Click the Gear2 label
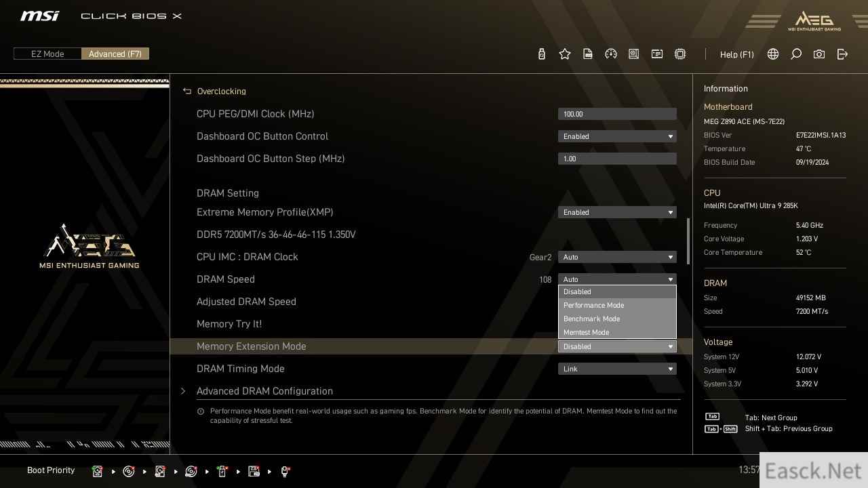Viewport: 868px width, 488px height. tap(540, 258)
